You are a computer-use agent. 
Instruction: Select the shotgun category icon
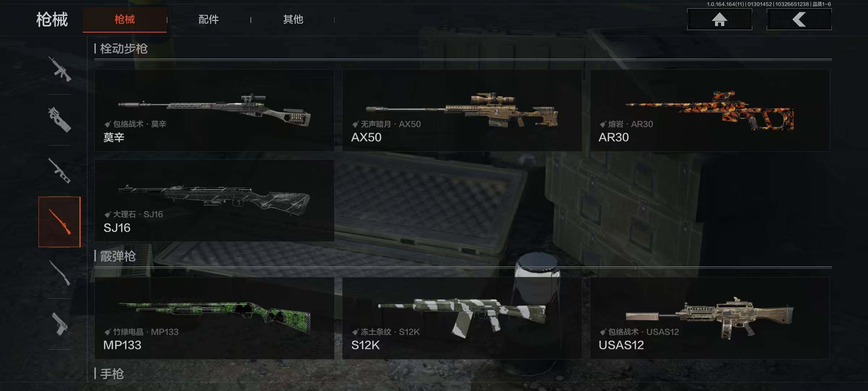pos(60,273)
